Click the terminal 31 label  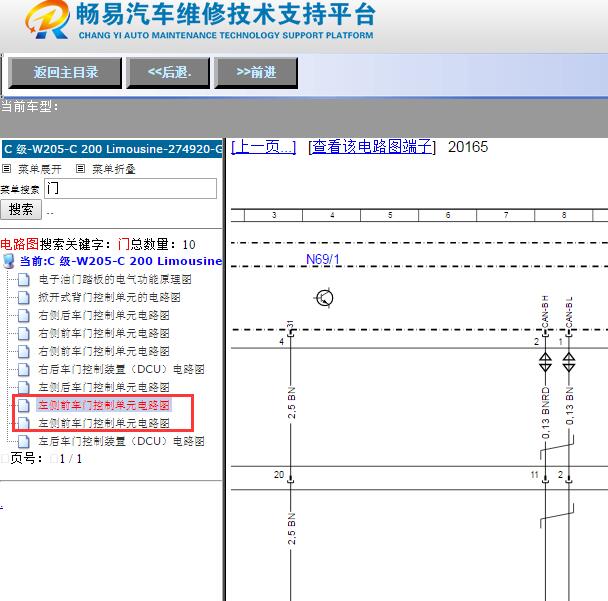click(x=290, y=325)
